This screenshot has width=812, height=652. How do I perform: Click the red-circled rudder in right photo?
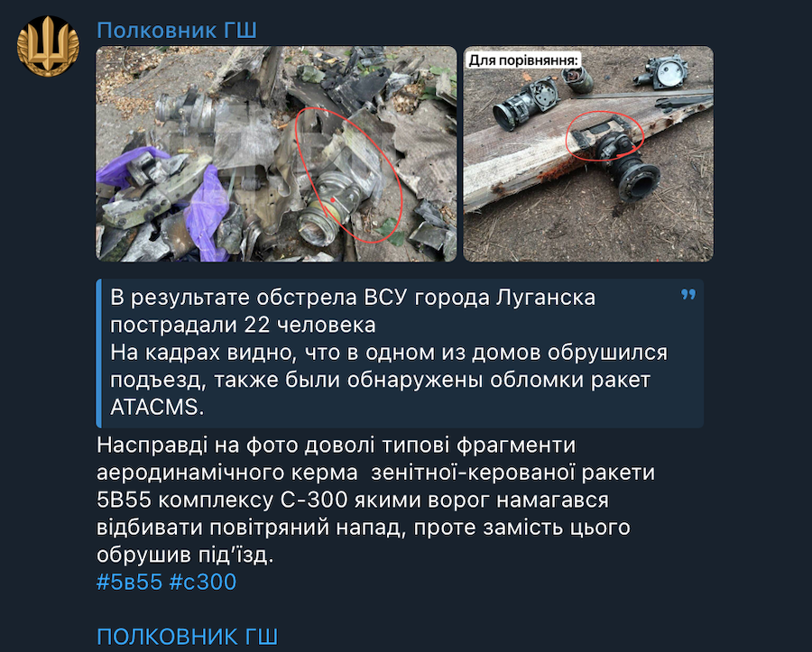[604, 136]
